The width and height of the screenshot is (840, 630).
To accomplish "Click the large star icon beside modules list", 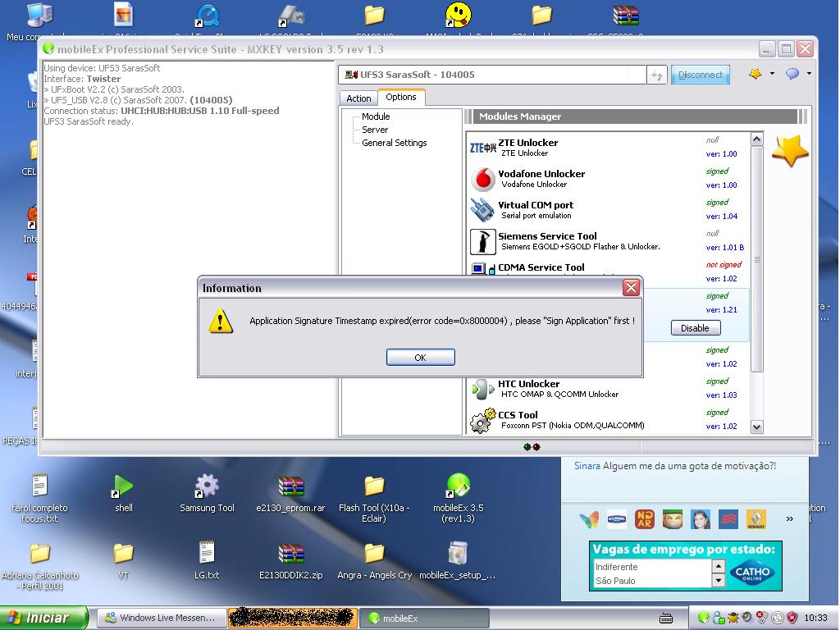I will click(790, 151).
